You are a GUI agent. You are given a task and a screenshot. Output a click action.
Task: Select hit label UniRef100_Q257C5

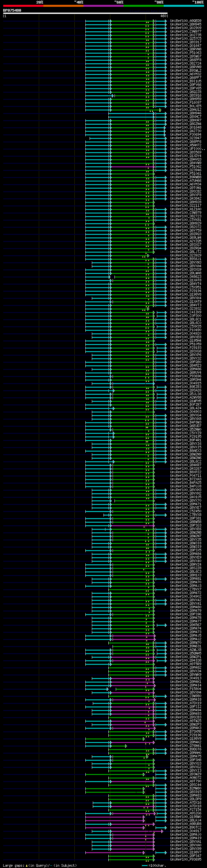(x=186, y=39)
